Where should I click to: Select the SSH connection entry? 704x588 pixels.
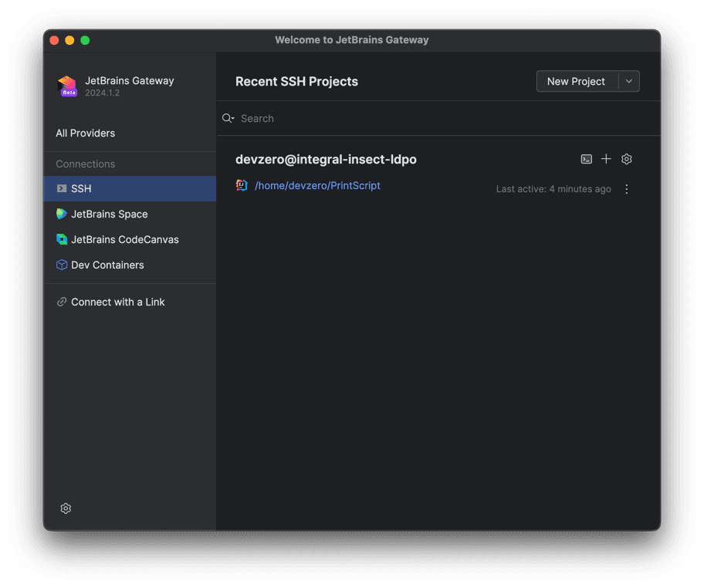click(x=130, y=188)
